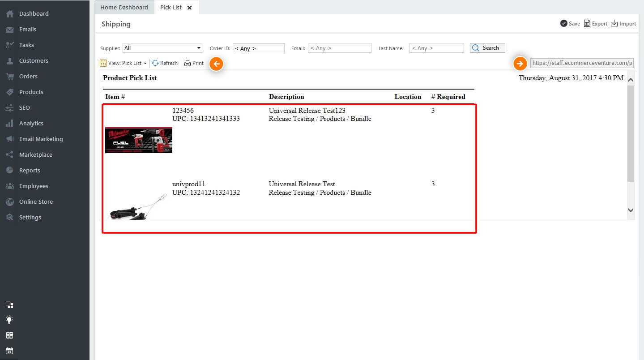Open the Dashboard home icon in sidebar
The width and height of the screenshot is (644, 360).
pos(9,14)
